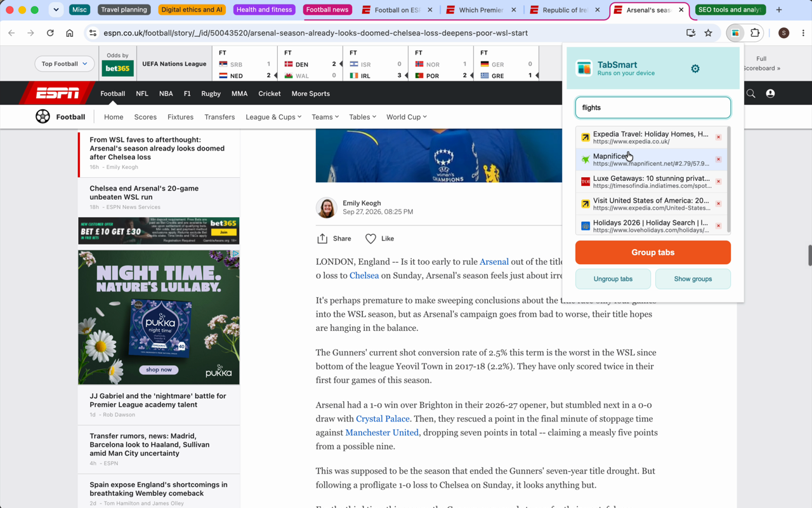Open TabSmart settings gear
This screenshot has width=812, height=508.
695,69
